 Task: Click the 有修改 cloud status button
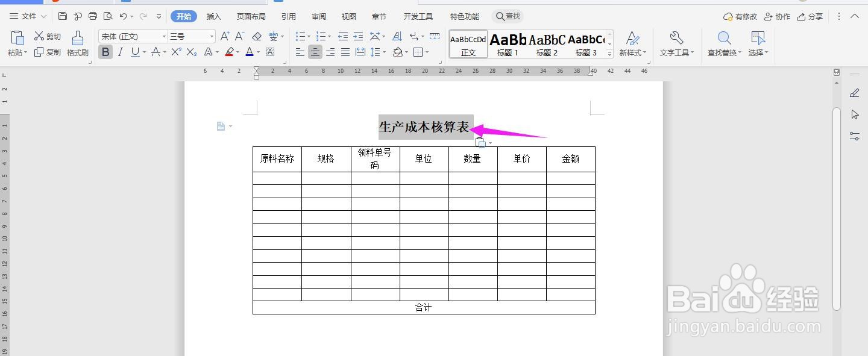tap(740, 16)
